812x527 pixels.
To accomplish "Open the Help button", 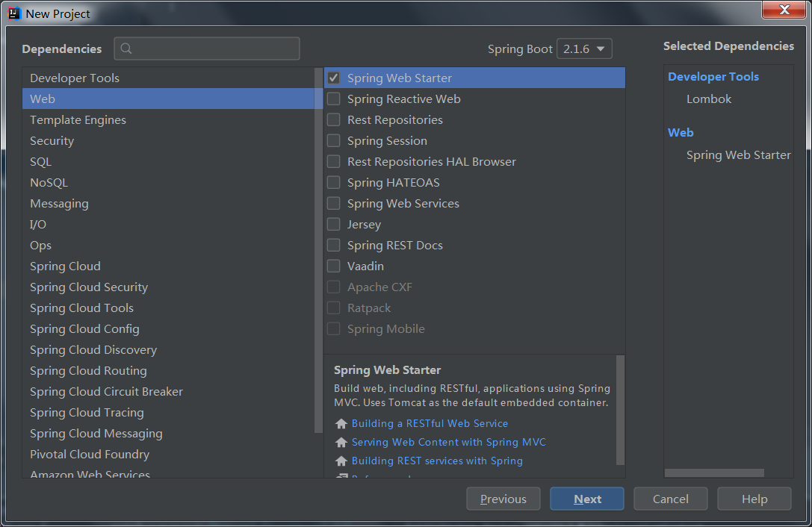I will pyautogui.click(x=754, y=499).
